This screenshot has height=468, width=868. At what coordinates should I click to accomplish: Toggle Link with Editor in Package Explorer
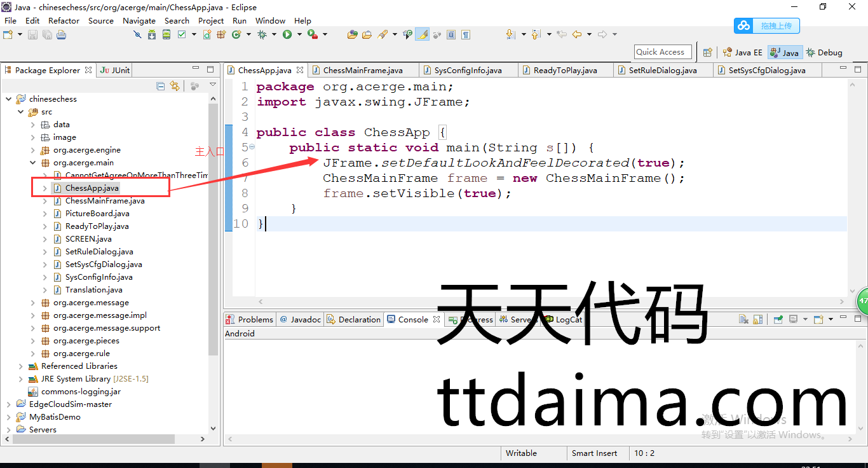click(x=175, y=86)
